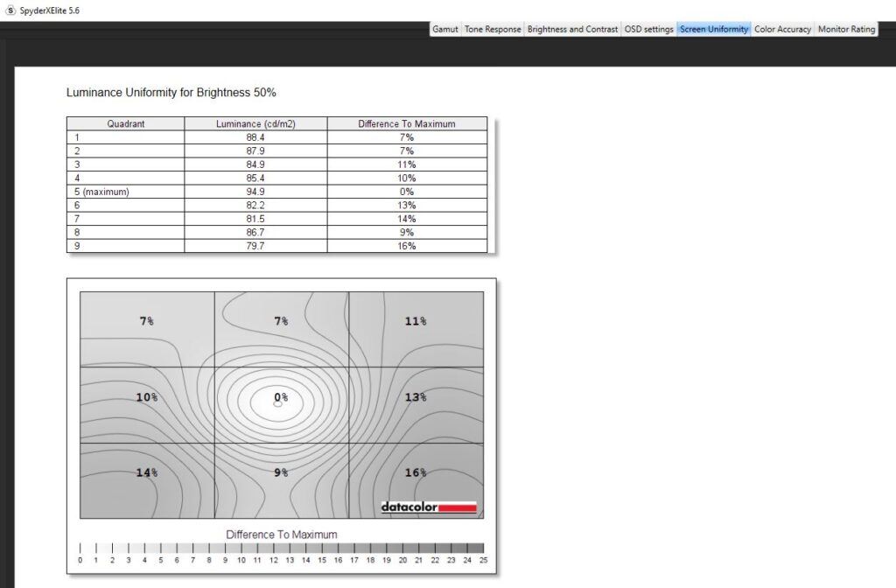This screenshot has height=588, width=896.
Task: Click the 94.9 luminance value cell
Action: click(x=255, y=192)
